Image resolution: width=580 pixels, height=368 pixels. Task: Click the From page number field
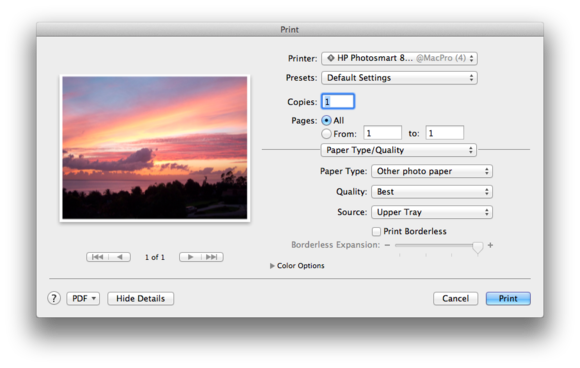[x=382, y=133]
